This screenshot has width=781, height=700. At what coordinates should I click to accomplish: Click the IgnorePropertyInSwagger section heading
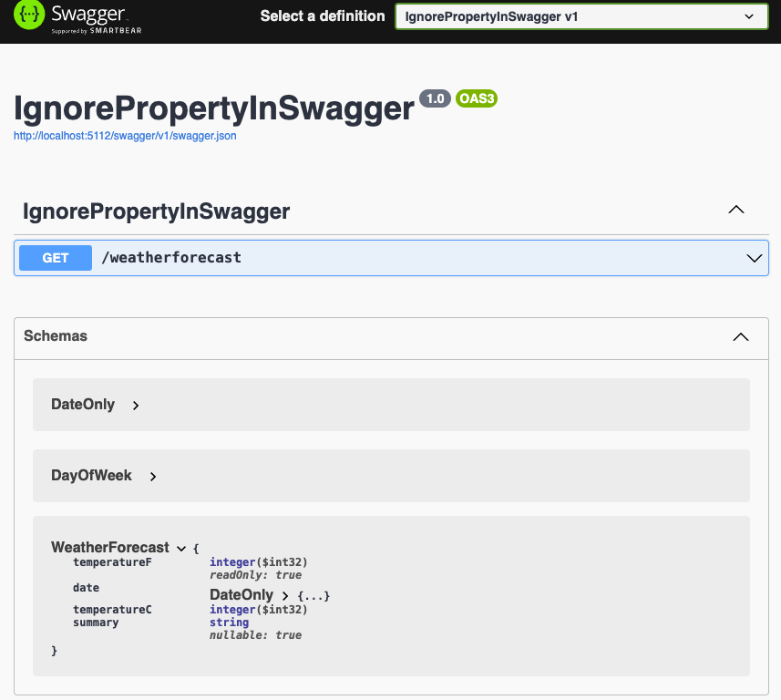(x=156, y=211)
